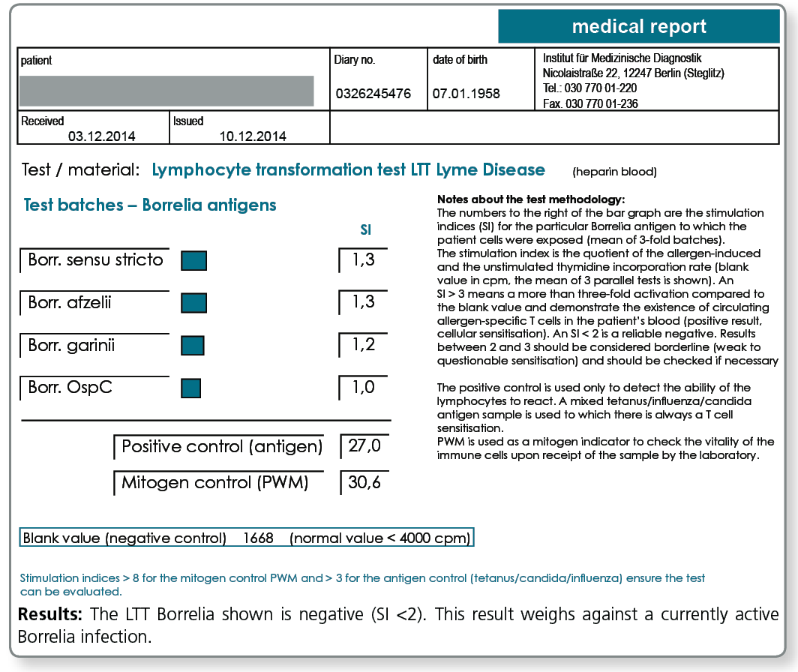Click SI value 1,2 for Borr. garinii
Viewport: 798px width, 672px height.
click(x=363, y=345)
